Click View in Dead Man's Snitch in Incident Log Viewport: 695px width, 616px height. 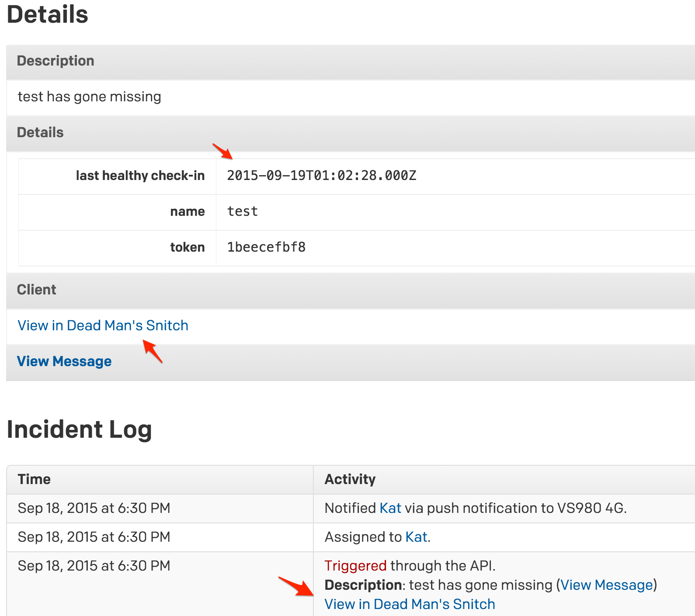coord(410,604)
